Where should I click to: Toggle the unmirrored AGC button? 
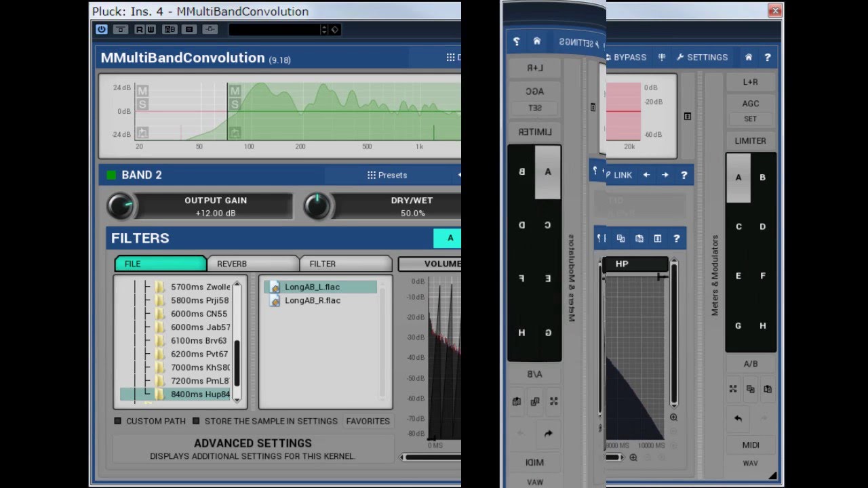click(751, 104)
